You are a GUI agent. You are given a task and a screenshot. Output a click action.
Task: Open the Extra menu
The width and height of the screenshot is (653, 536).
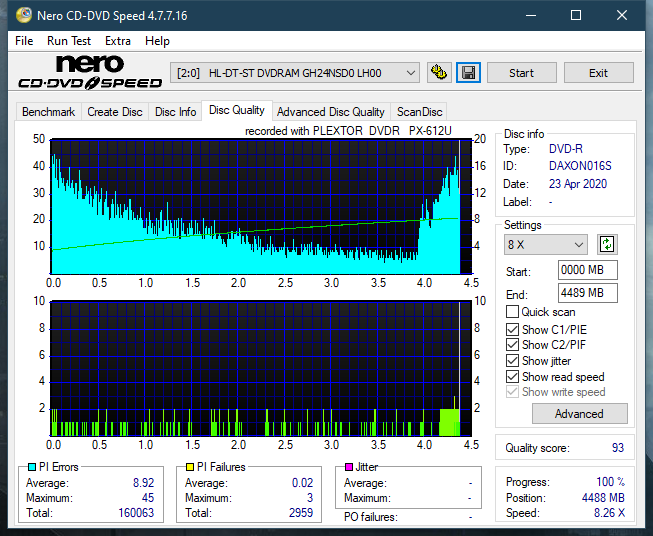[118, 41]
